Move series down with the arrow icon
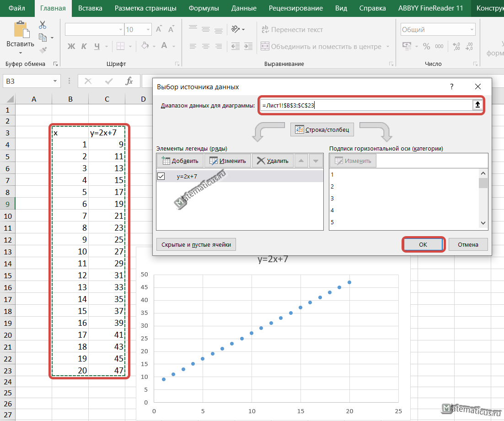This screenshot has width=504, height=421. (316, 161)
